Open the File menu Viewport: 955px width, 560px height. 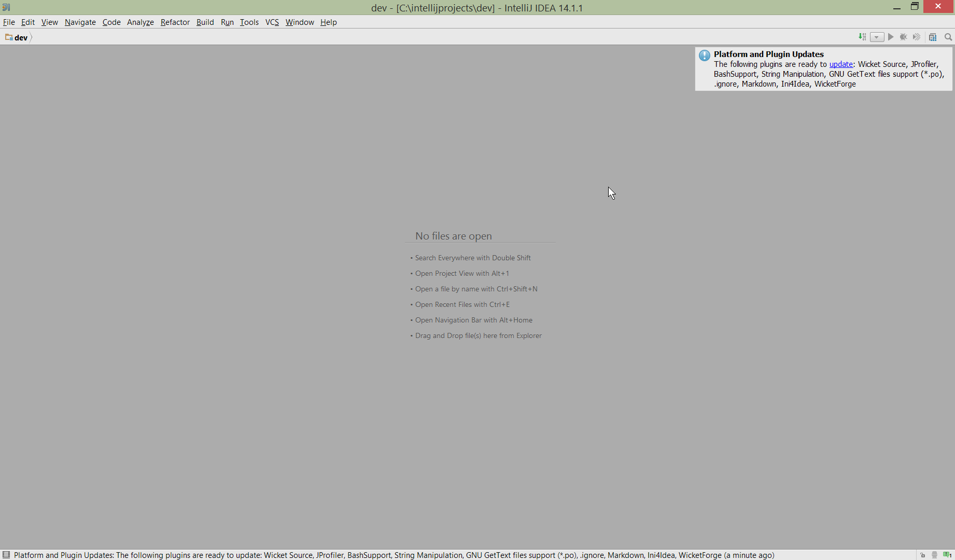[x=9, y=22]
